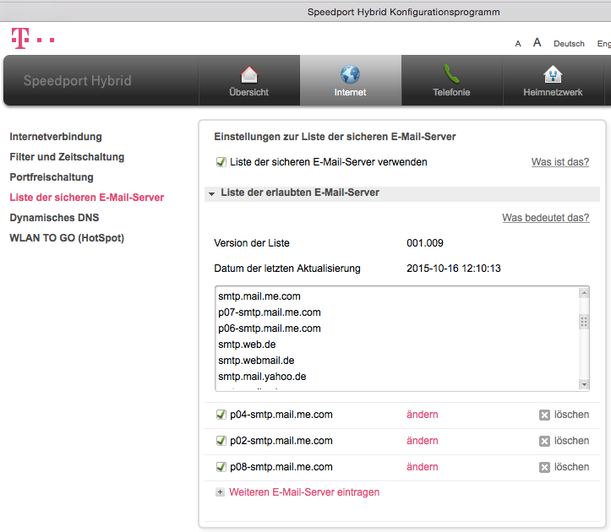Select smtp.mail.me.com in server list

[259, 296]
